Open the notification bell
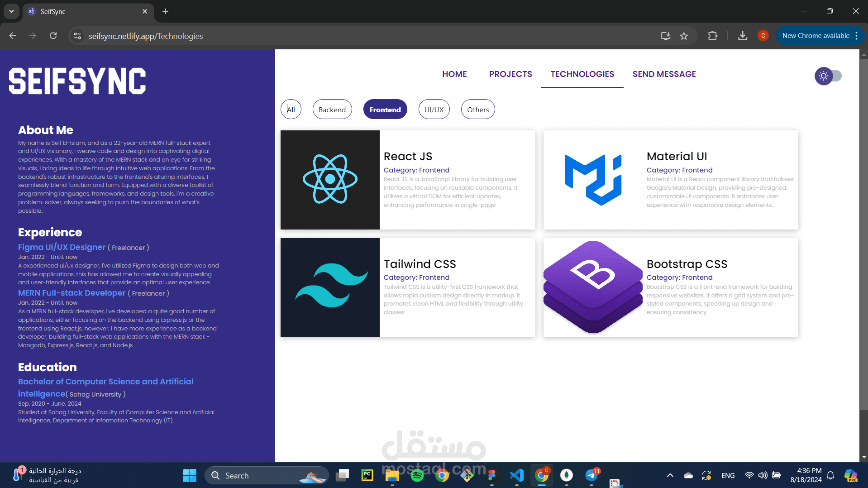The height and width of the screenshot is (488, 868). pyautogui.click(x=830, y=475)
